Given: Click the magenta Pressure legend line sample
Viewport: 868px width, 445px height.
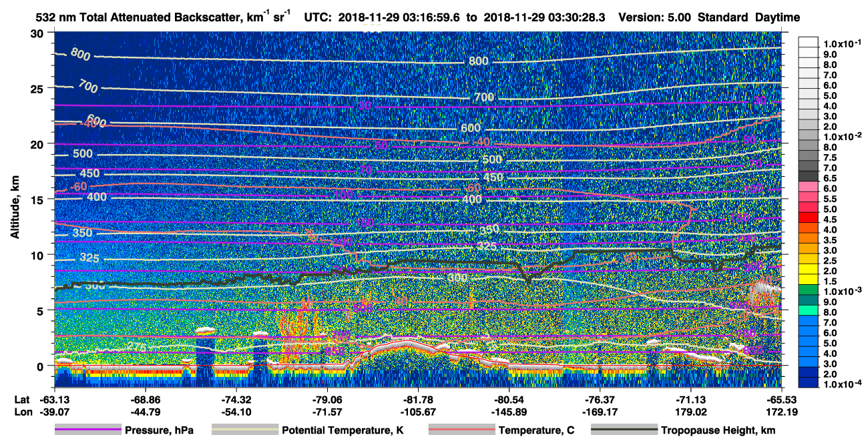Looking at the screenshot, I should [87, 430].
